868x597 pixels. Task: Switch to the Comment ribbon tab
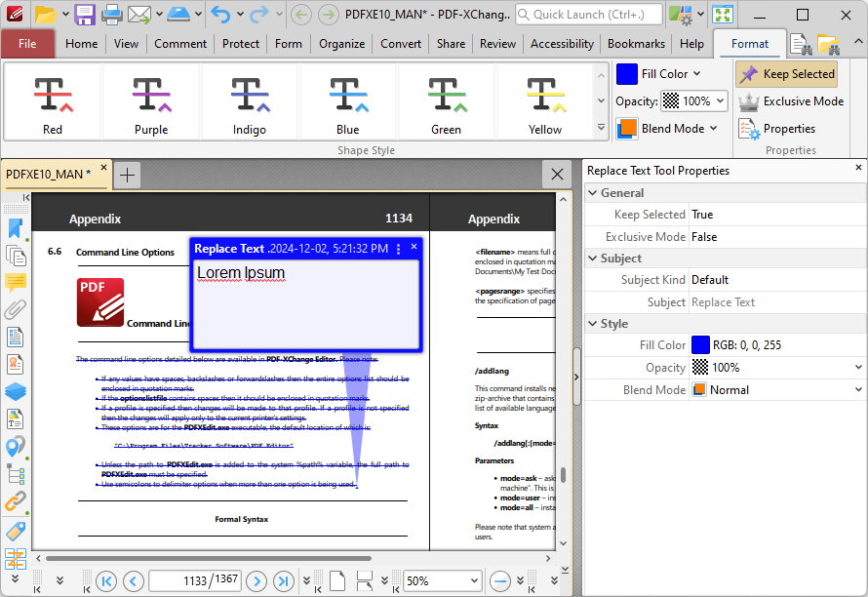click(180, 44)
